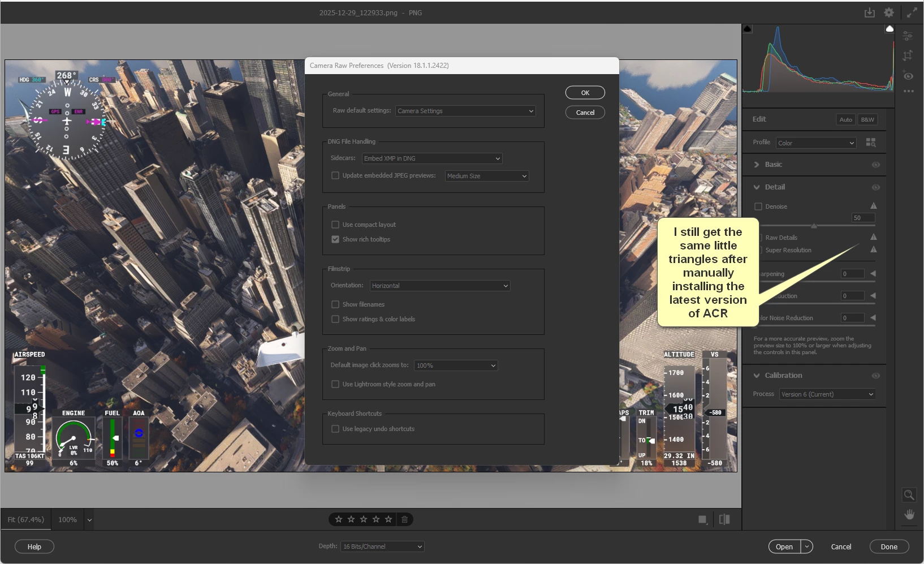Click the save image (convert and save) icon

[870, 12]
